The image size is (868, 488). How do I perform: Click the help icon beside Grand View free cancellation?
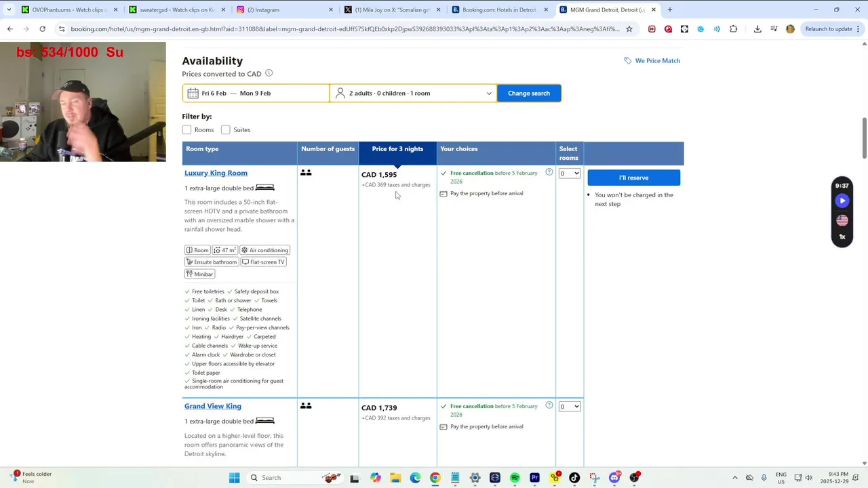coord(549,405)
